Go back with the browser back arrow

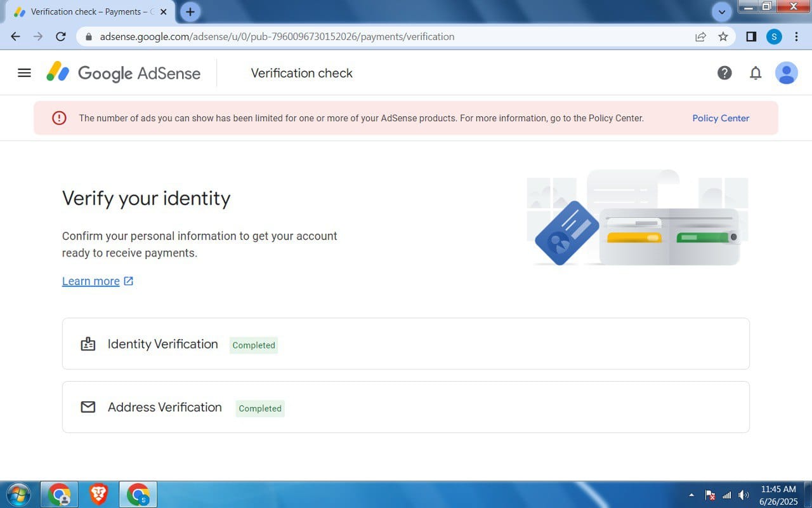pos(16,37)
